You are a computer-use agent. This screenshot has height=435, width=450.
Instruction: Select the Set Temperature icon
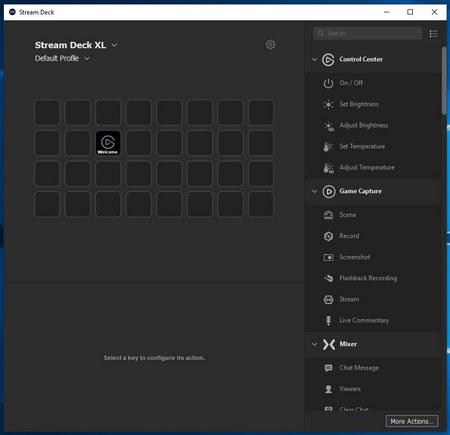coord(328,147)
